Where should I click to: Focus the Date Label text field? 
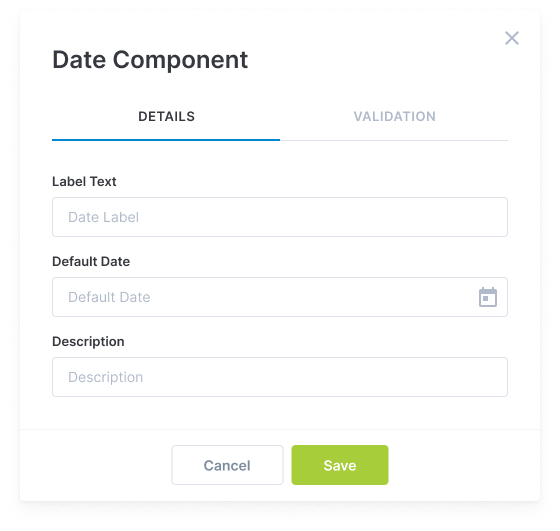(280, 217)
